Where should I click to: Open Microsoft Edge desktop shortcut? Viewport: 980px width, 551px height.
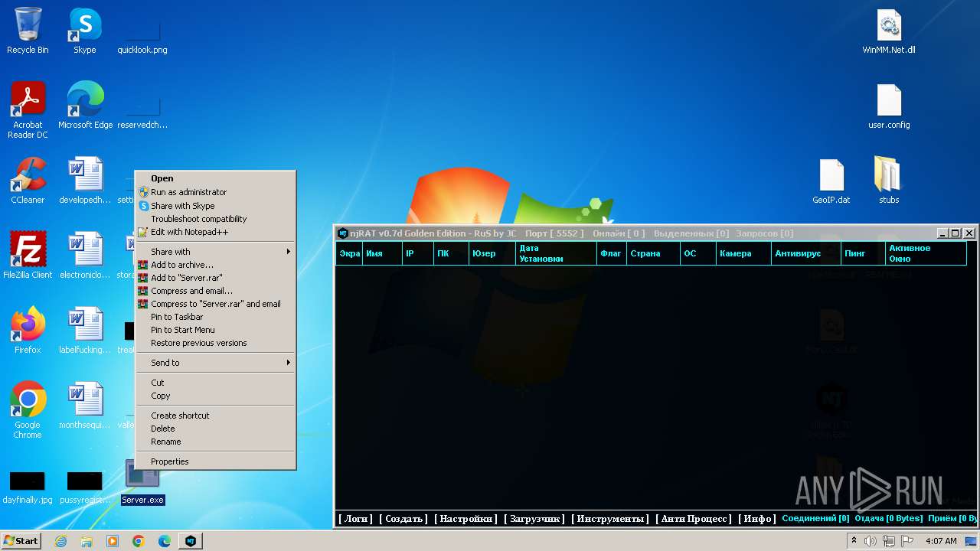click(x=85, y=106)
